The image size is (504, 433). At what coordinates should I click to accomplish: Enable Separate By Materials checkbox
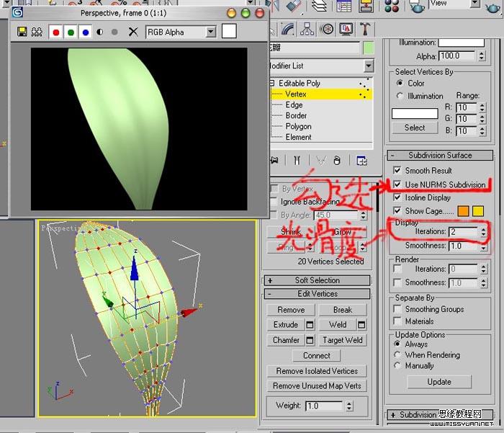click(x=397, y=321)
